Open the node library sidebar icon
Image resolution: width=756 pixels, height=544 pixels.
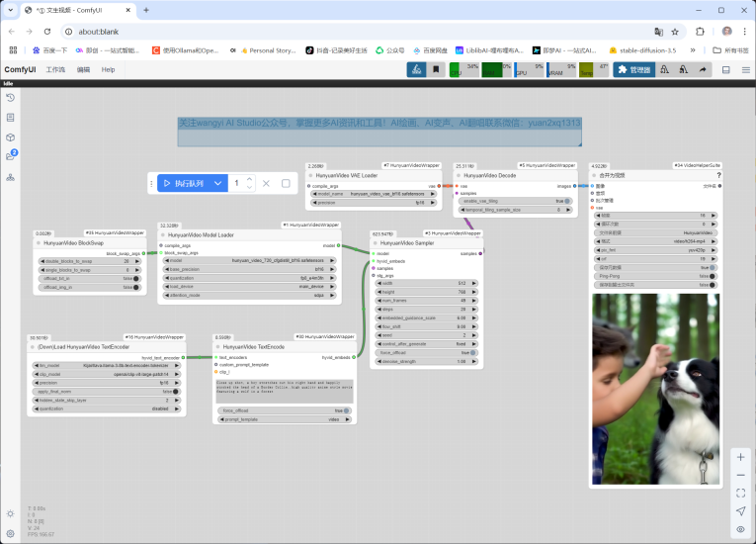(10, 118)
